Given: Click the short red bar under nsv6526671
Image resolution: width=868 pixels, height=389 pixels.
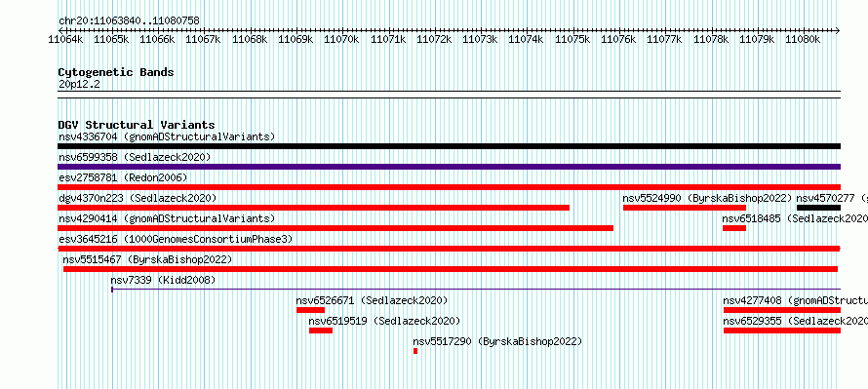Looking at the screenshot, I should coord(310,310).
